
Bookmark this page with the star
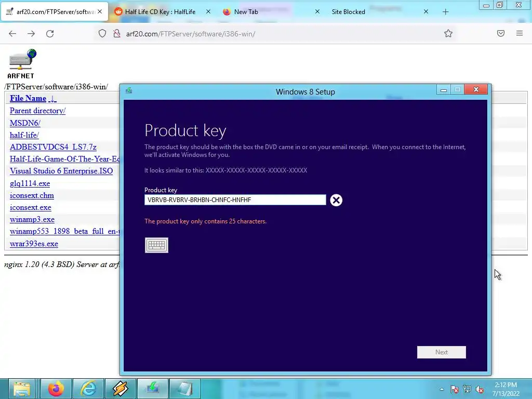448,34
